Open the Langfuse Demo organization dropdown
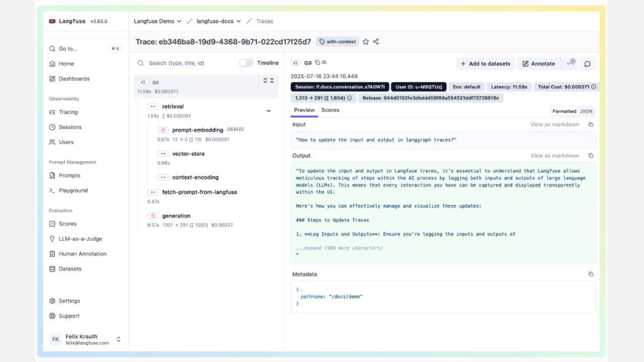644x362 pixels. (x=157, y=21)
